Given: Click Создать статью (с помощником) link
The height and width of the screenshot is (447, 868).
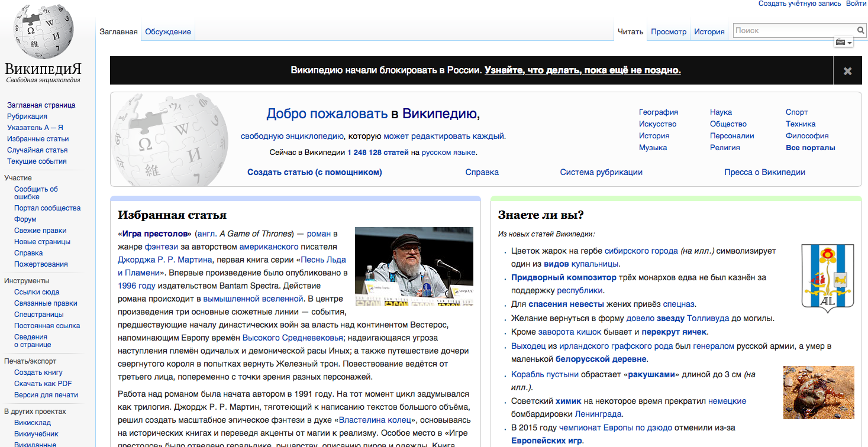Looking at the screenshot, I should [314, 173].
